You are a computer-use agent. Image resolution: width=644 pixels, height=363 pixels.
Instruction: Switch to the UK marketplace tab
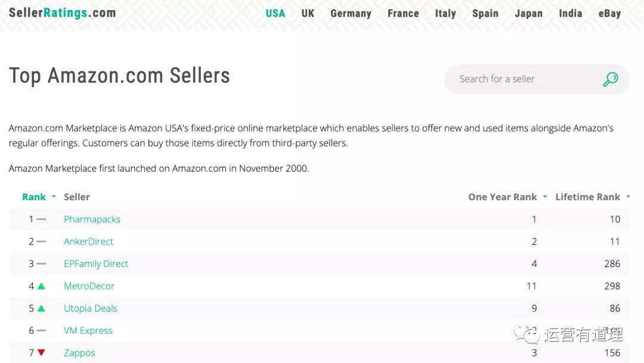(308, 13)
